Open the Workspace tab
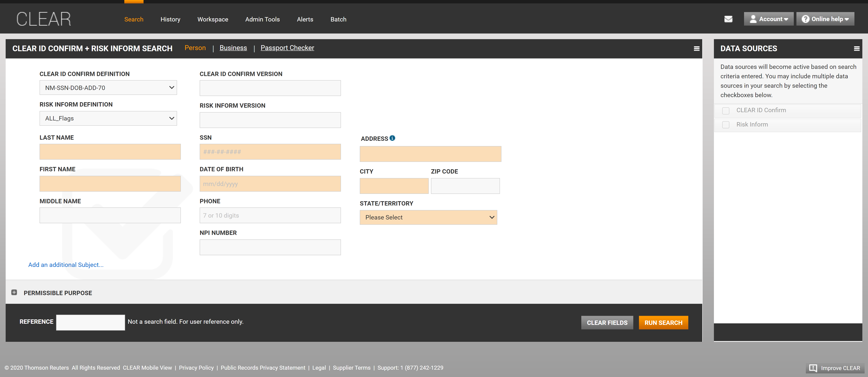Viewport: 868px width, 377px height. tap(213, 19)
